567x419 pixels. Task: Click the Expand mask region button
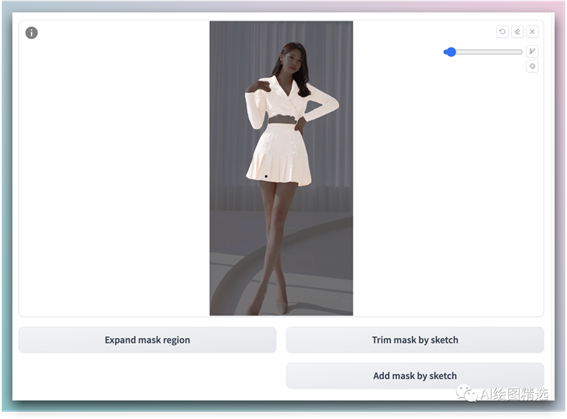[x=148, y=340]
